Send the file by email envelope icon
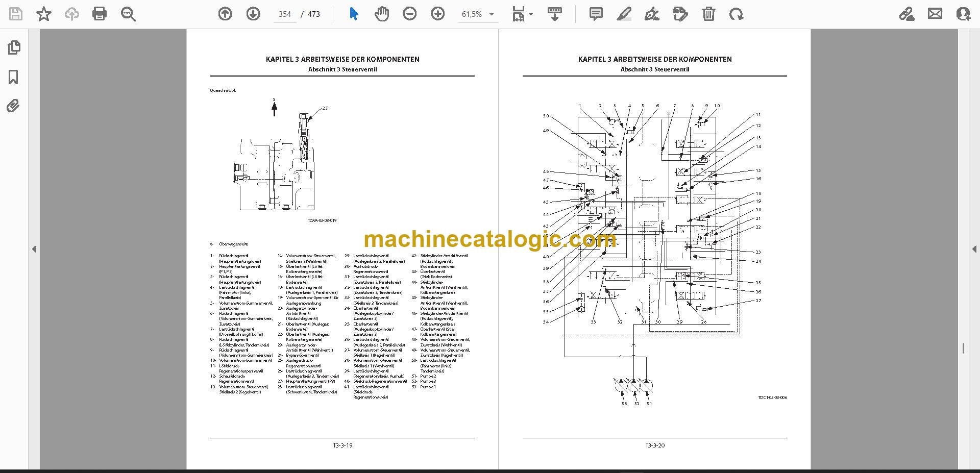980x473 pixels. [x=935, y=14]
